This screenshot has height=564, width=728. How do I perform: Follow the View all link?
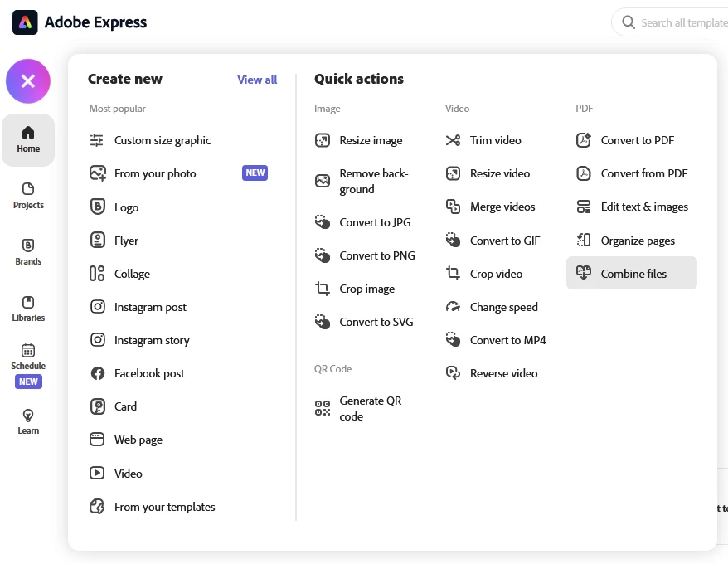coord(257,80)
